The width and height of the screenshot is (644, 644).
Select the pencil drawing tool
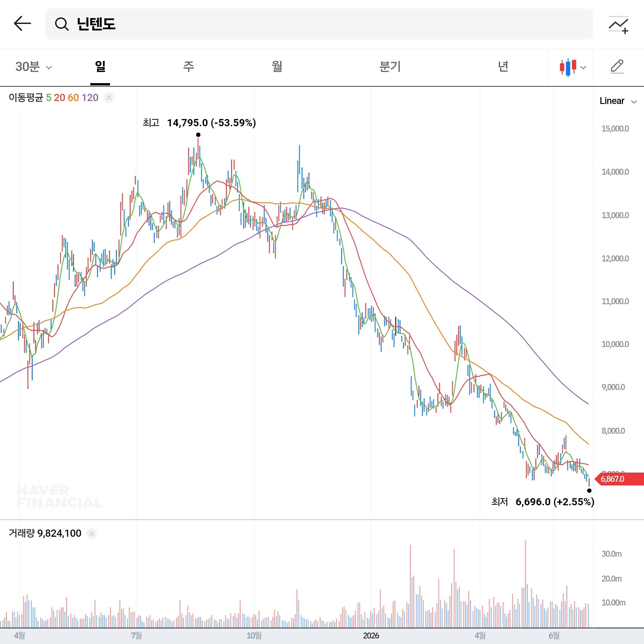(x=617, y=66)
